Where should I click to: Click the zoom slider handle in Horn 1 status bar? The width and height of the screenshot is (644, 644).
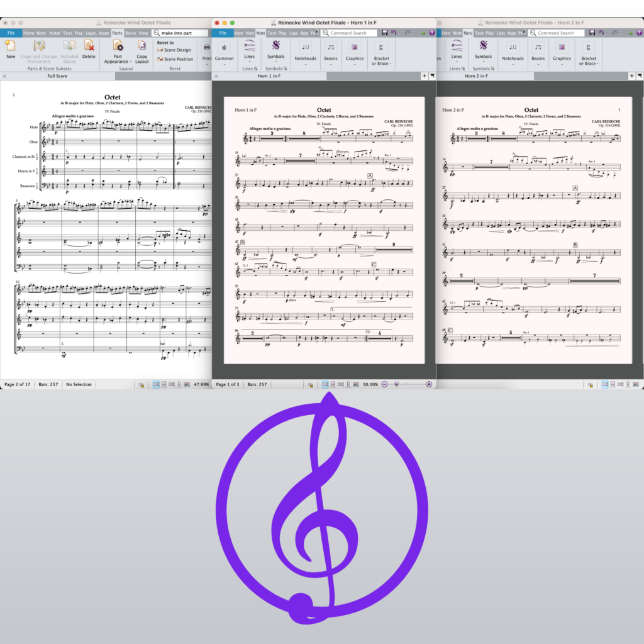pyautogui.click(x=396, y=384)
